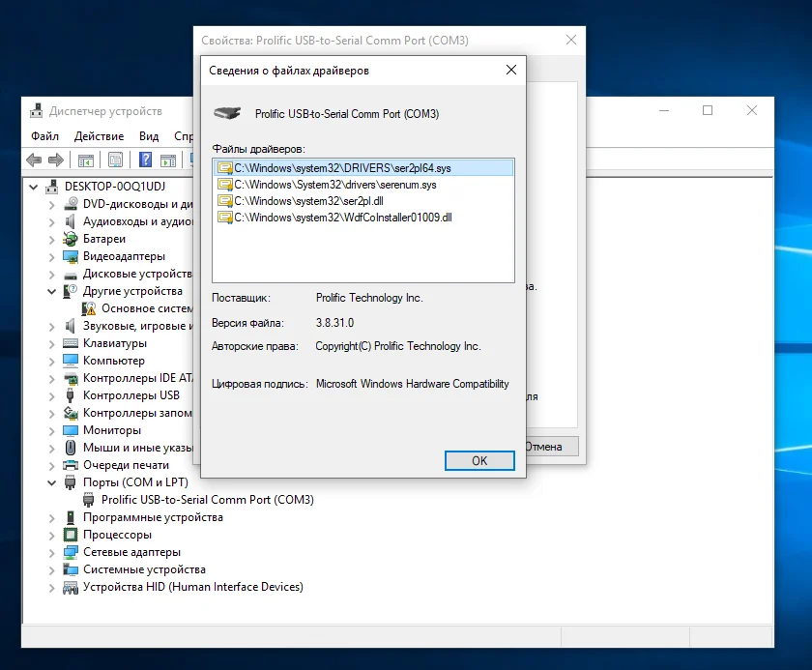Click the mouse icon for Мыши и иные
Image resolution: width=812 pixels, height=670 pixels.
(71, 448)
